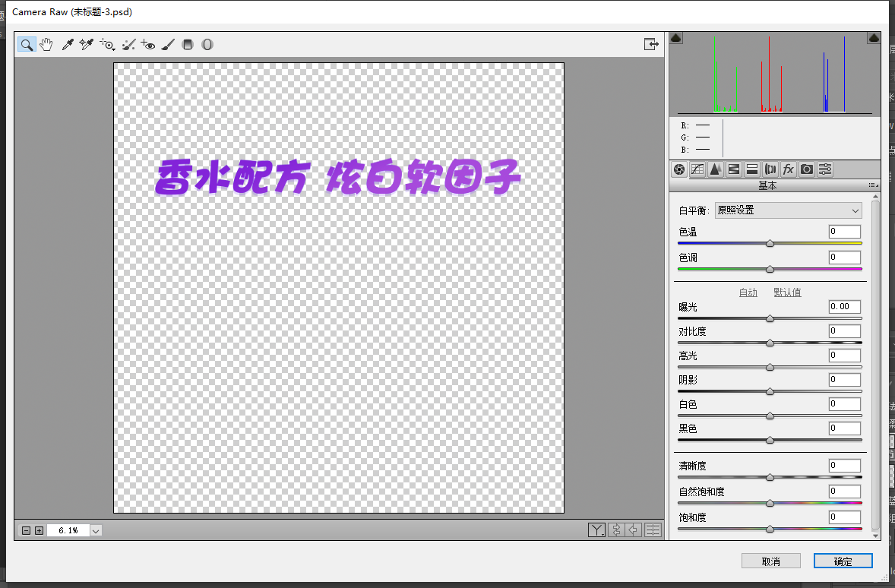Open the Detail panel
Image resolution: width=895 pixels, height=588 pixels.
pyautogui.click(x=715, y=169)
